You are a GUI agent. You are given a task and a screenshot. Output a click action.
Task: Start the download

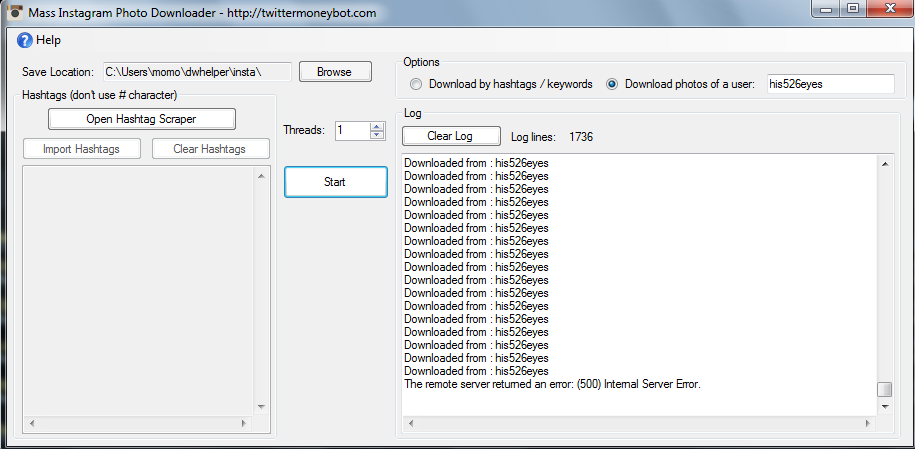336,182
